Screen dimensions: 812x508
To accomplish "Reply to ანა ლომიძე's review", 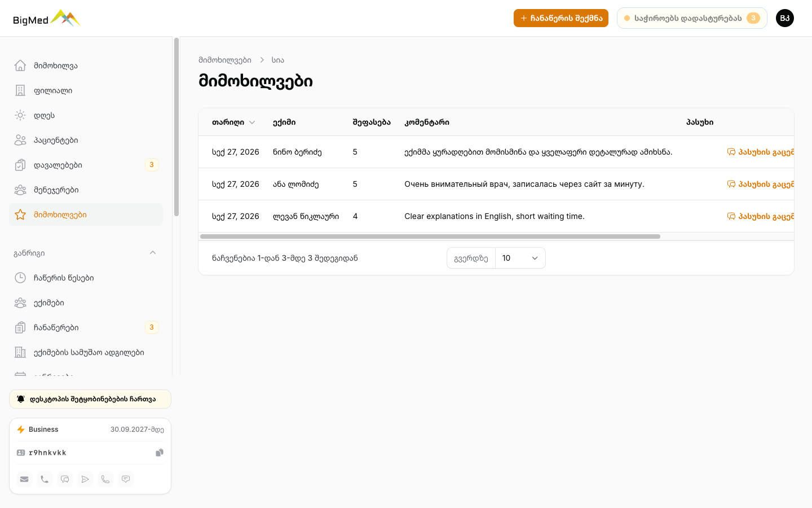I will [x=761, y=184].
